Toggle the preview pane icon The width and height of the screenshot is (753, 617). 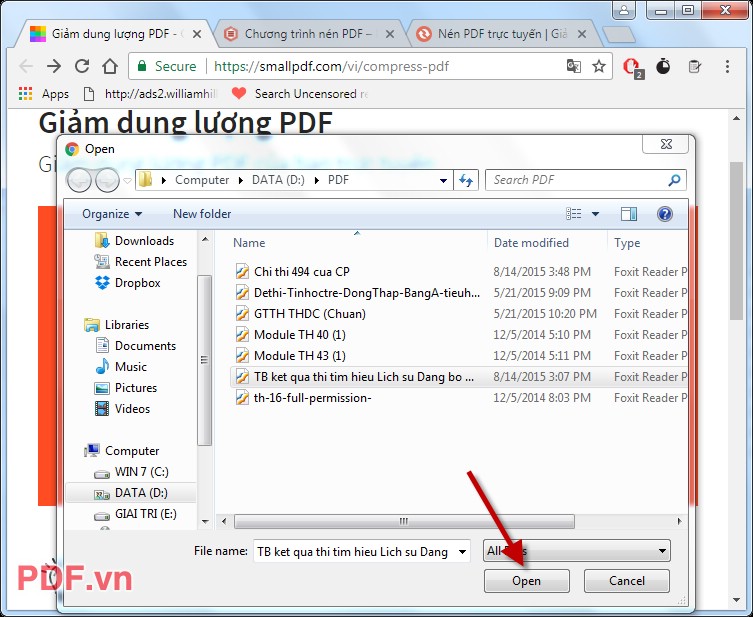coord(629,214)
